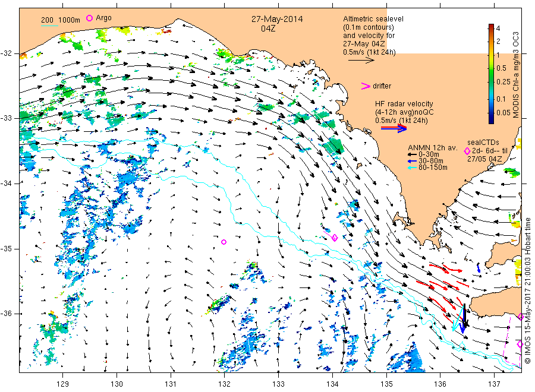Click the 'ANMN 12h av.' legend heading

pyautogui.click(x=433, y=148)
